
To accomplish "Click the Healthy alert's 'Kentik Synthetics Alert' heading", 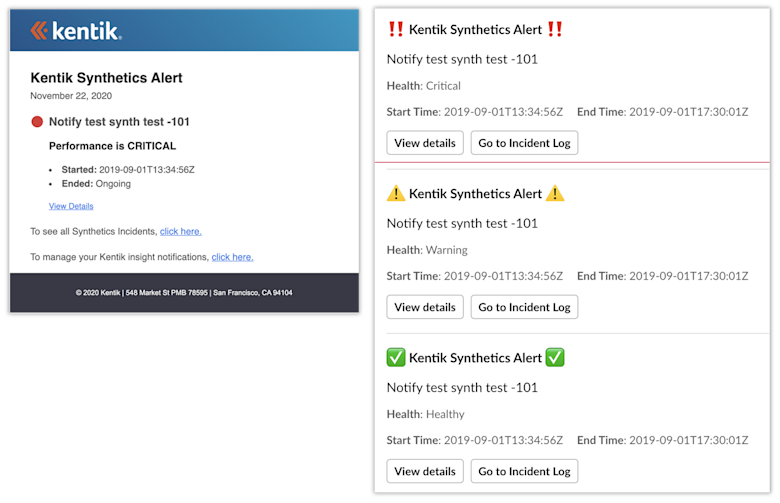I will tap(475, 358).
